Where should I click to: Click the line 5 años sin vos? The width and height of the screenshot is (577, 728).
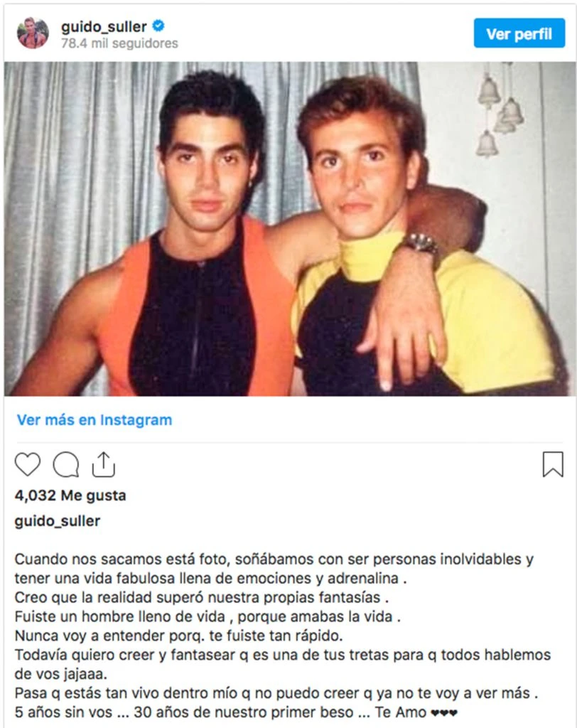pos(237,712)
